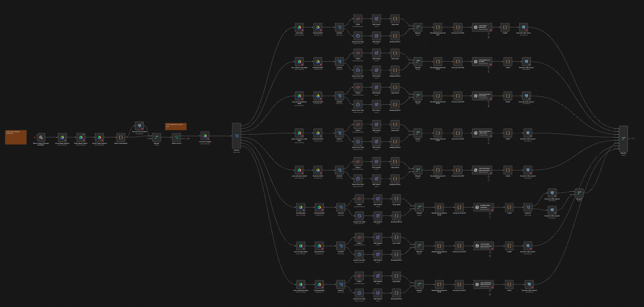This screenshot has height=307, width=644.
Task: Select the Merge7 node
Action: click(x=418, y=133)
